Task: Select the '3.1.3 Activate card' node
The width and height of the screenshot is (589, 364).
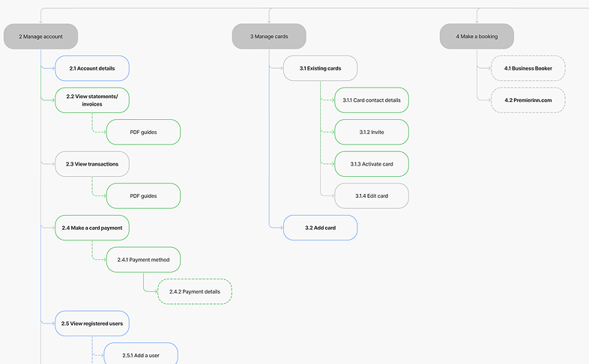Action: tap(372, 164)
